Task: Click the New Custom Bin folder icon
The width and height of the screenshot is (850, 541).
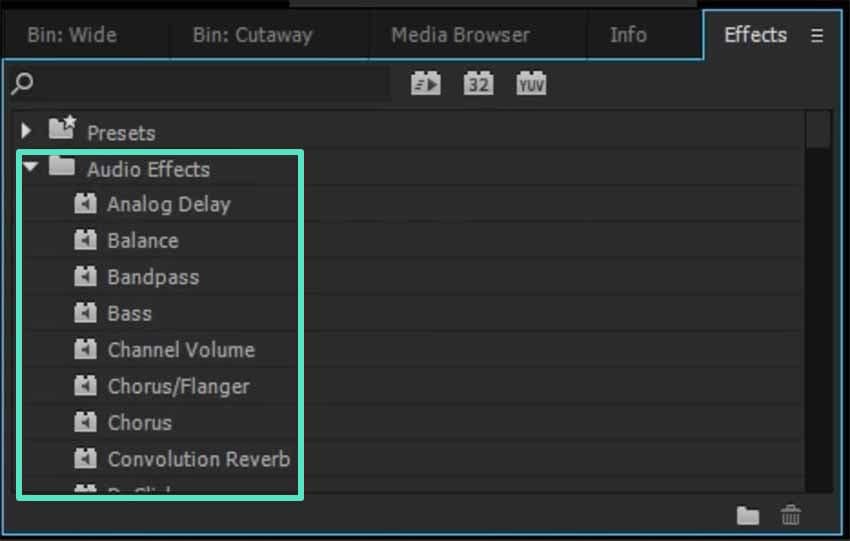Action: point(747,516)
